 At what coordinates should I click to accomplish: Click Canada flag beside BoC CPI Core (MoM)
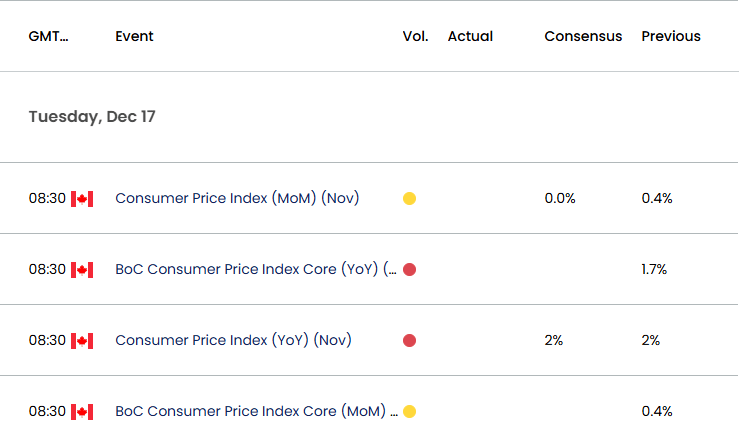point(82,412)
